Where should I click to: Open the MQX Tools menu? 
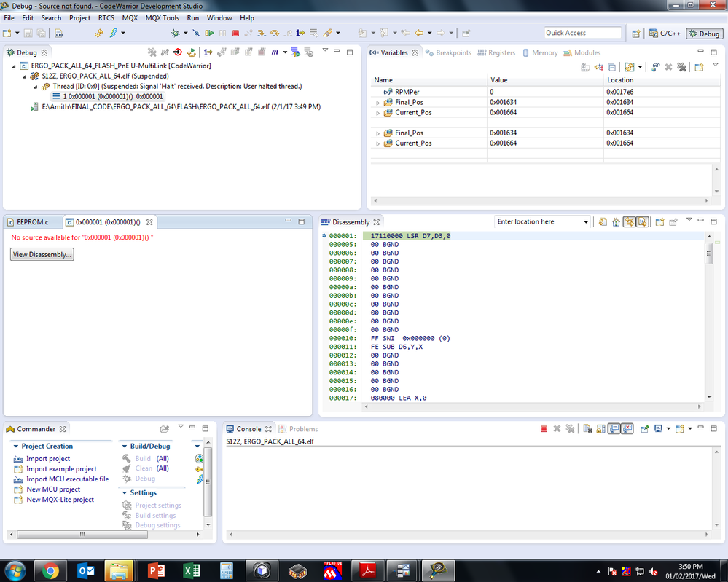[x=162, y=18]
